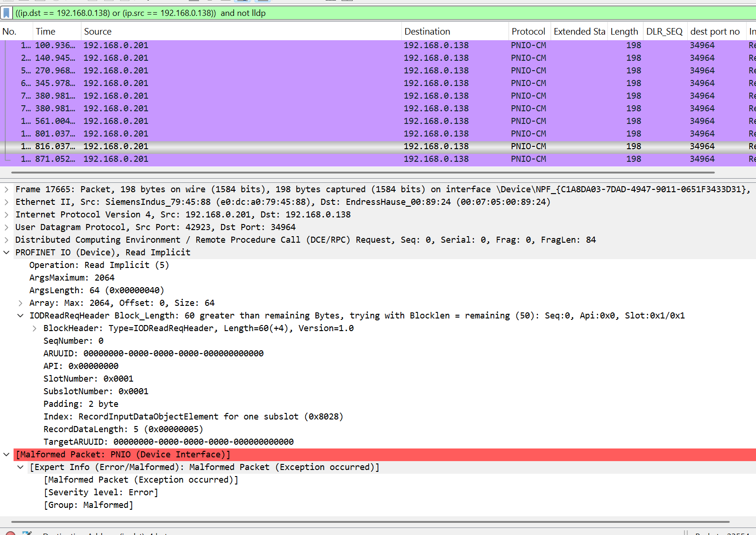Select Index RecordInputDataObjectElement (0x8028) line
Viewport: 756px width, 535px height.
click(193, 417)
